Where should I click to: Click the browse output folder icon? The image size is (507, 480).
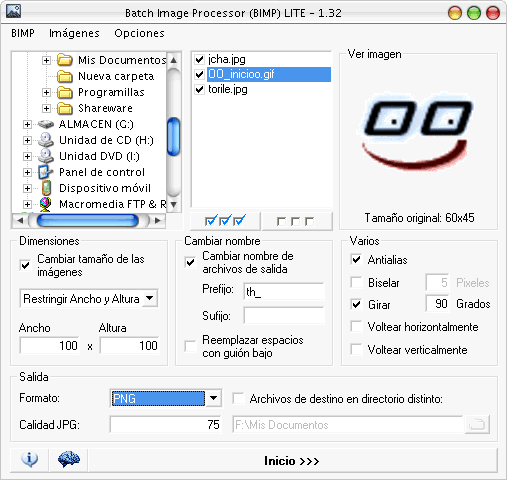(x=477, y=425)
